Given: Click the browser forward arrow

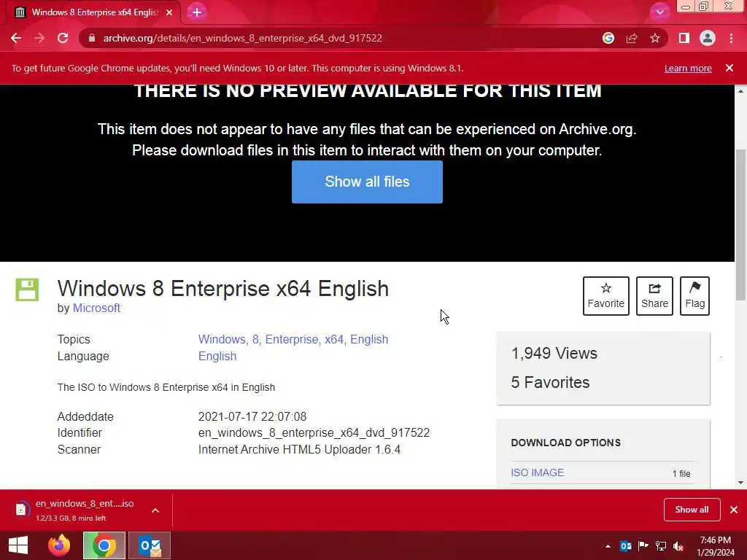Looking at the screenshot, I should pos(39,38).
